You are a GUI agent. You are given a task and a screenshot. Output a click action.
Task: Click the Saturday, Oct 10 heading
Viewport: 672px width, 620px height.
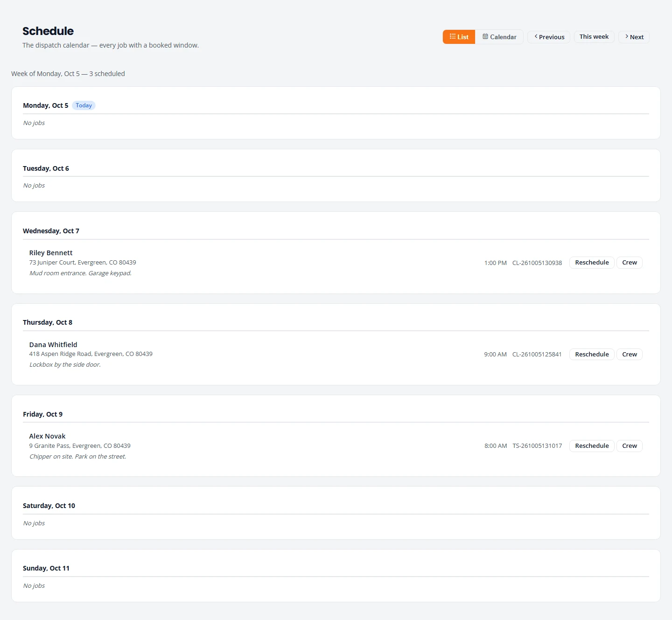pyautogui.click(x=49, y=506)
